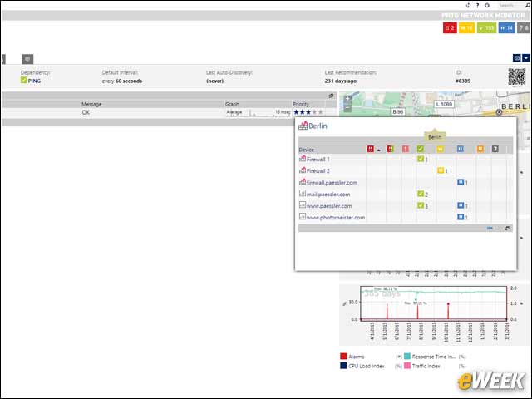Open firewall.paessler.com device
Image resolution: width=532 pixels, height=399 pixels.
tap(332, 183)
